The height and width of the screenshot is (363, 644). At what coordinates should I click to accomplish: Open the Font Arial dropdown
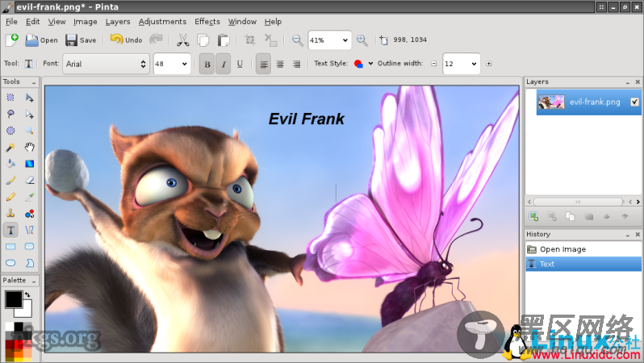tap(106, 64)
